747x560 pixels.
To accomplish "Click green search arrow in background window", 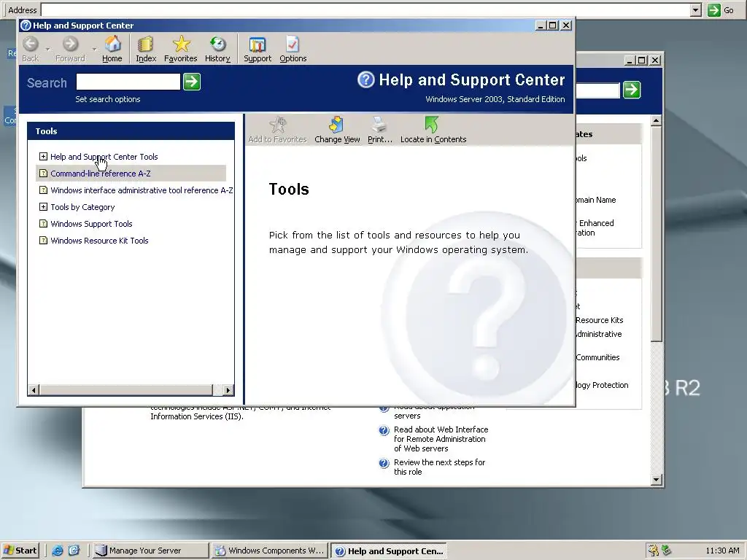I will 632,90.
